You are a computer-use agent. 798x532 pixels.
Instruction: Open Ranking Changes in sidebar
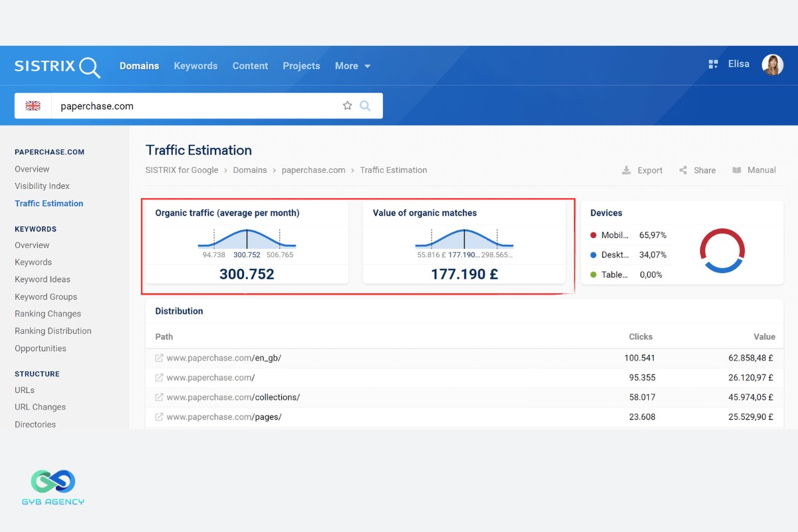pos(48,314)
